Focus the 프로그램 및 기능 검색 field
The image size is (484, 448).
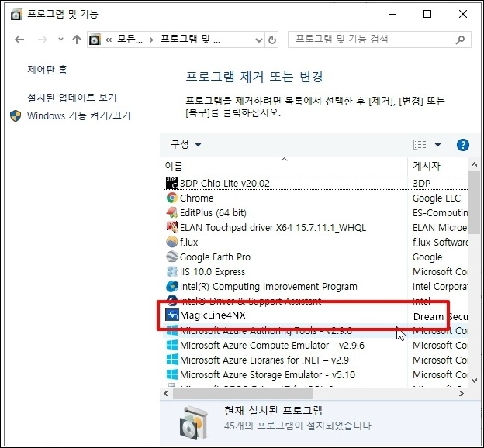379,40
